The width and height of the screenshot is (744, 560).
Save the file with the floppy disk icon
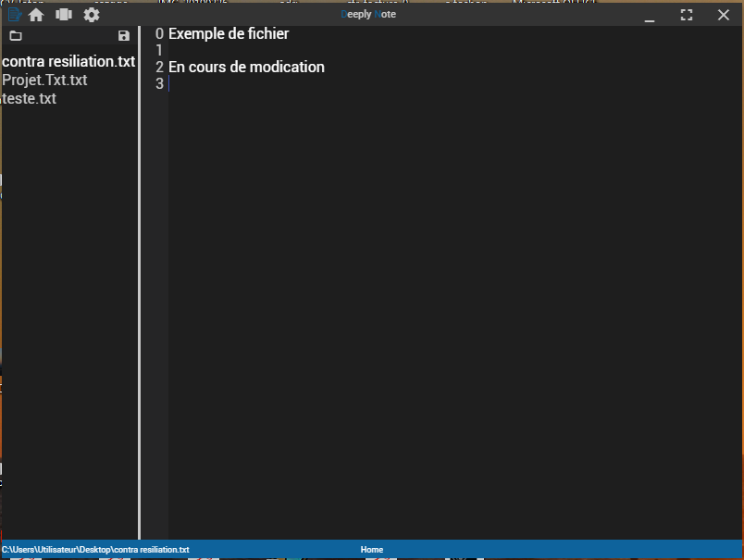click(124, 36)
